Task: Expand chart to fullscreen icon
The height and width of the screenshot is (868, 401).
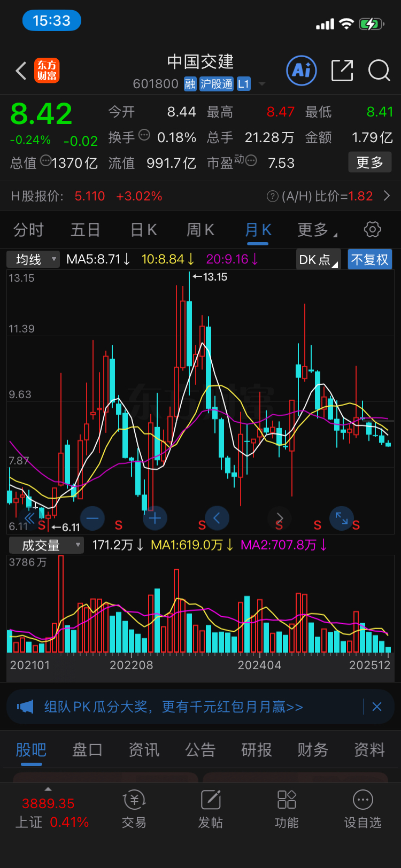Action: point(341,518)
